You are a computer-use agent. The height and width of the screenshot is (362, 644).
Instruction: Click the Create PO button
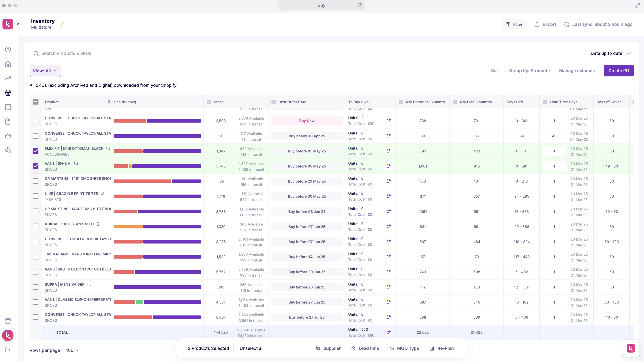(619, 71)
